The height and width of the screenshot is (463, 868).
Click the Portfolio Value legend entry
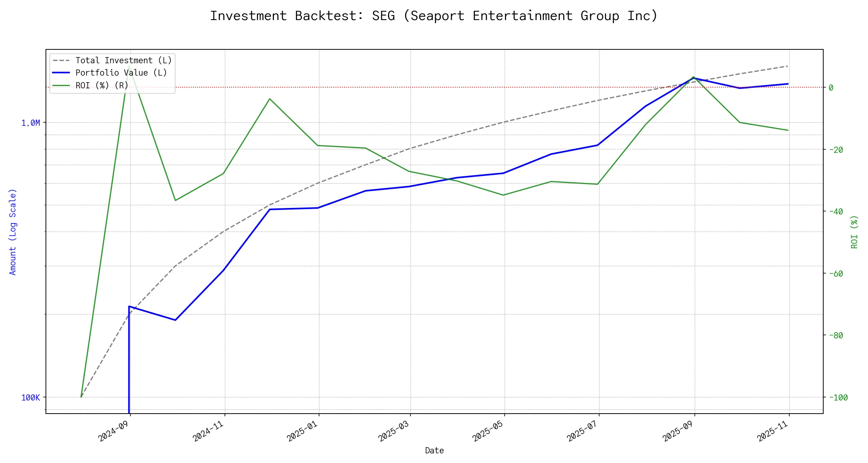point(121,73)
